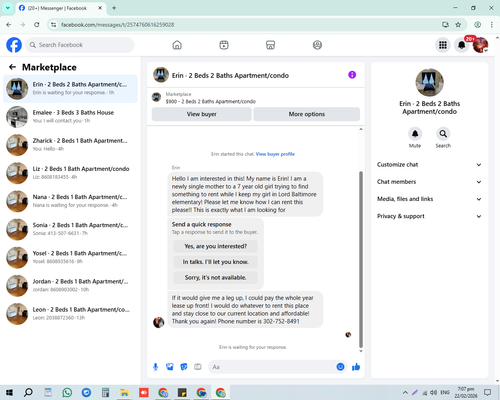Screen dimensions: 500x400
Task: Open the Sonia 2 Beds 1 Bath chat
Action: (x=70, y=229)
